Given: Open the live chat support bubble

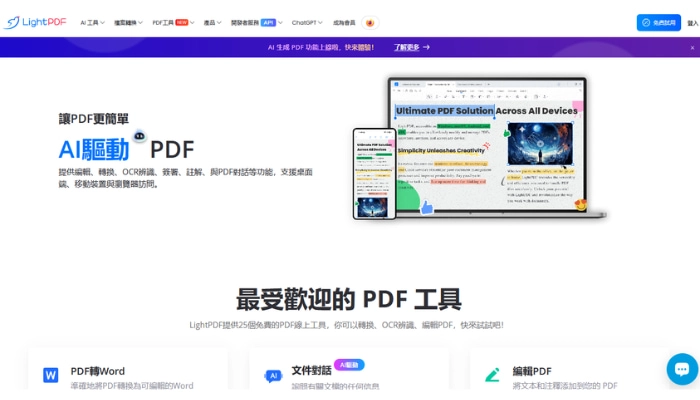Looking at the screenshot, I should tap(682, 368).
